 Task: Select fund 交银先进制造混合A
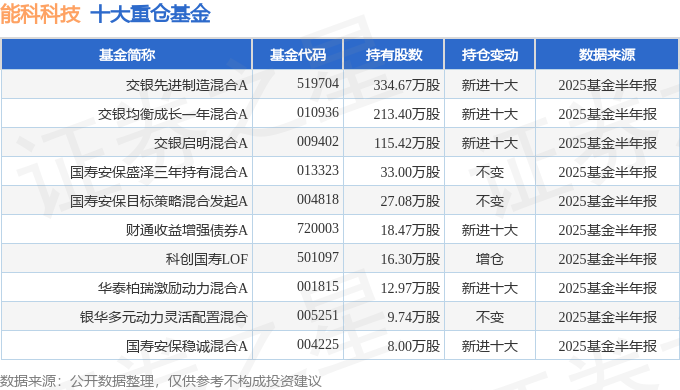187,85
